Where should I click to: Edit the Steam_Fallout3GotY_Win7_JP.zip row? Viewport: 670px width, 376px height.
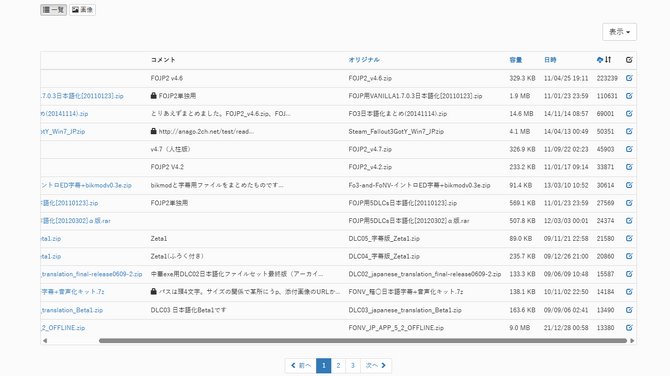[629, 131]
